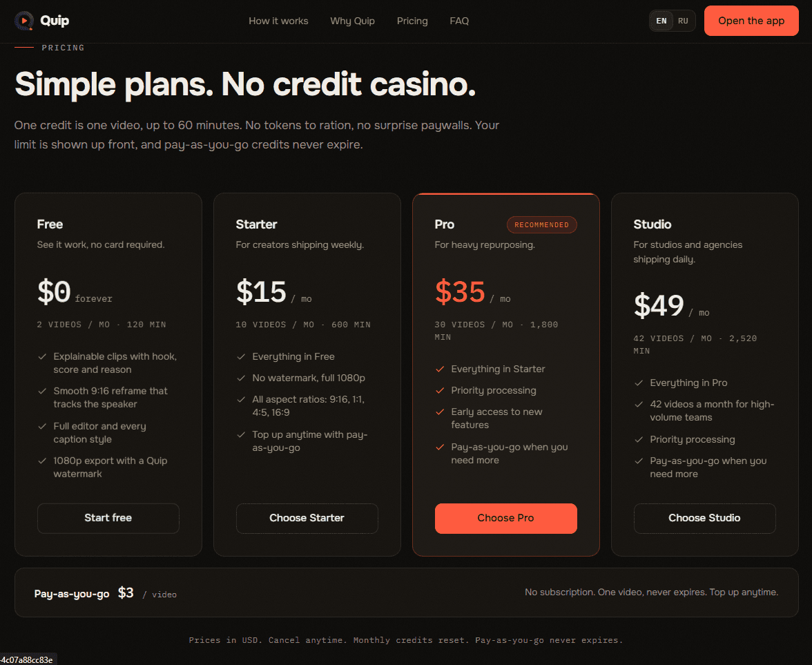
Task: Click the Start free button
Action: [x=108, y=518]
